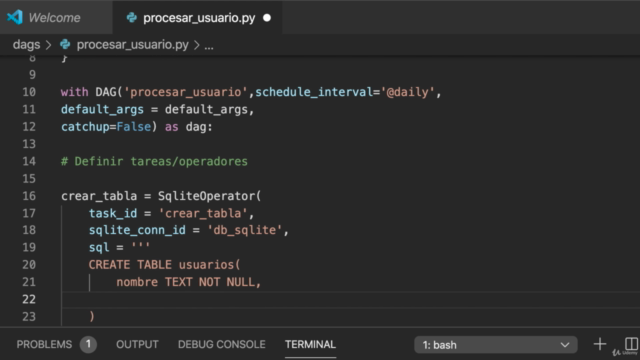640x360 pixels.
Task: Click 'CREATE TABLE usuarios(' on line 20
Action: pos(164,265)
